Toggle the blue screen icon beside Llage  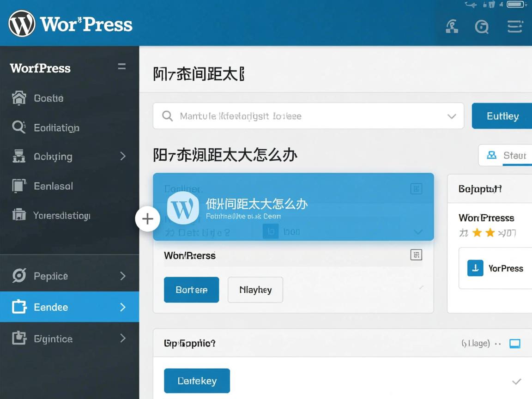click(514, 343)
